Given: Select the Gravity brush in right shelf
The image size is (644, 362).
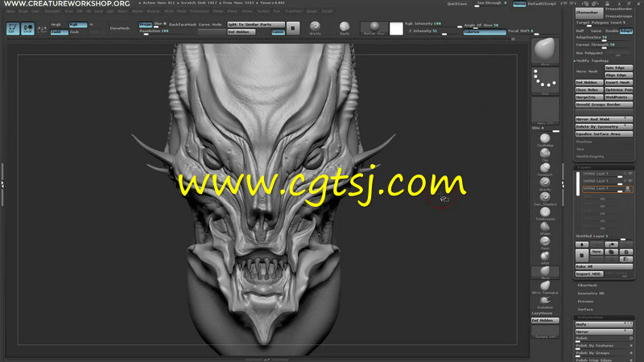Looking at the screenshot, I should point(545,184).
